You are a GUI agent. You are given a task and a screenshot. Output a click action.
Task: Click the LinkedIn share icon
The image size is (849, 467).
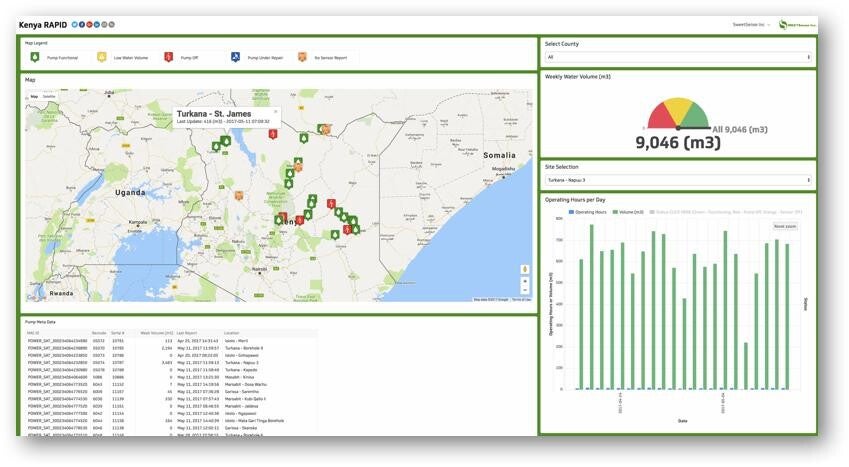pos(97,24)
